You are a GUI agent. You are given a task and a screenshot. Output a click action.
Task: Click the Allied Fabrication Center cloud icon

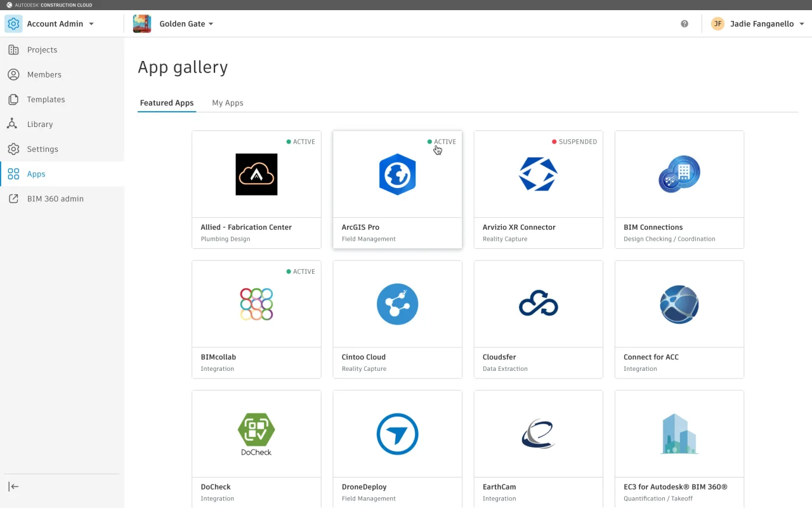256,174
